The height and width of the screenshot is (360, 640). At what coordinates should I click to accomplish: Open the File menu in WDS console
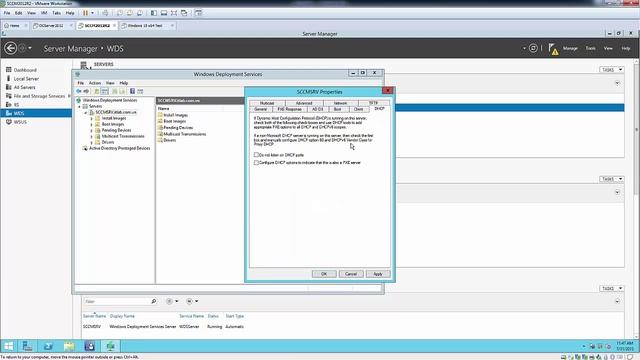80,83
